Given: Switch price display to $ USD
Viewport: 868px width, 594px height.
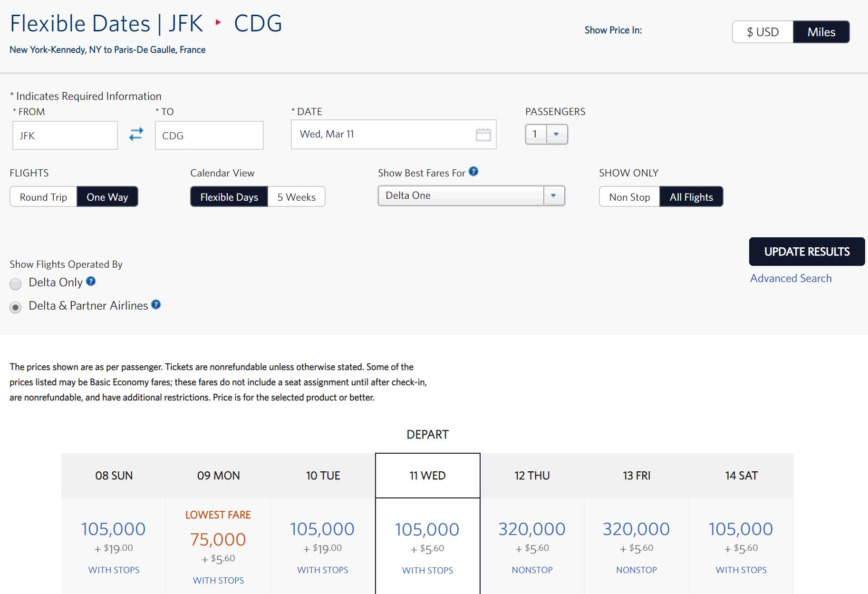Looking at the screenshot, I should pos(762,32).
